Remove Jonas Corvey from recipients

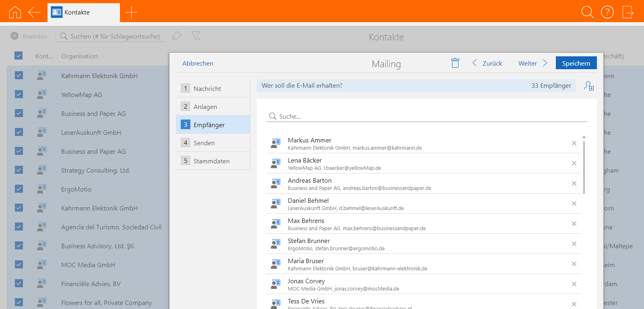[574, 284]
